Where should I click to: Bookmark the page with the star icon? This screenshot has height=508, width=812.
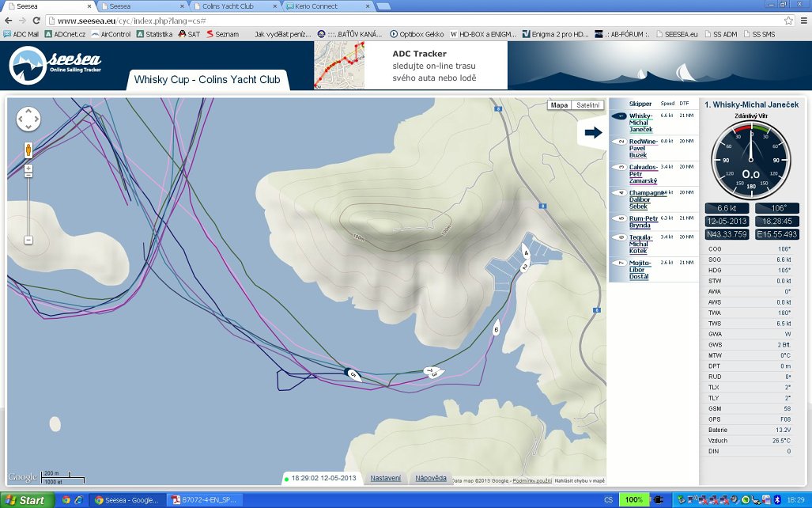(788, 20)
